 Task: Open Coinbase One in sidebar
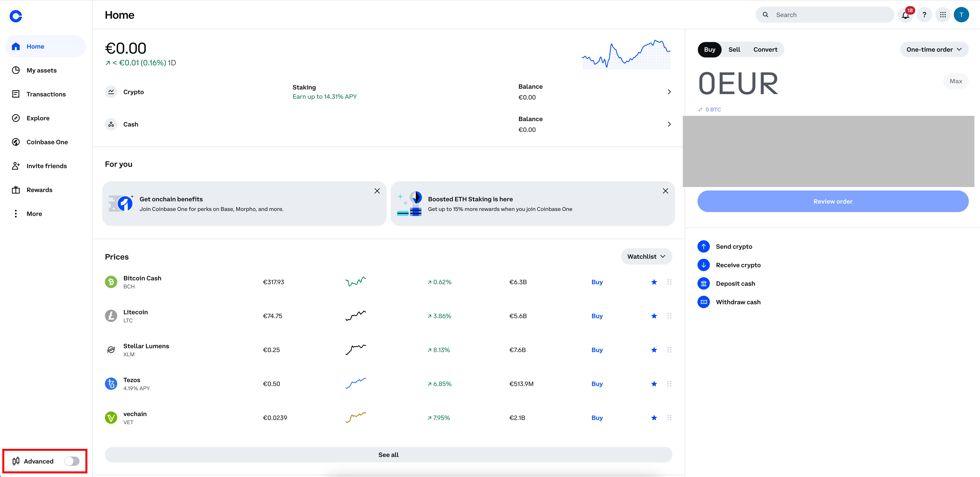click(x=45, y=142)
